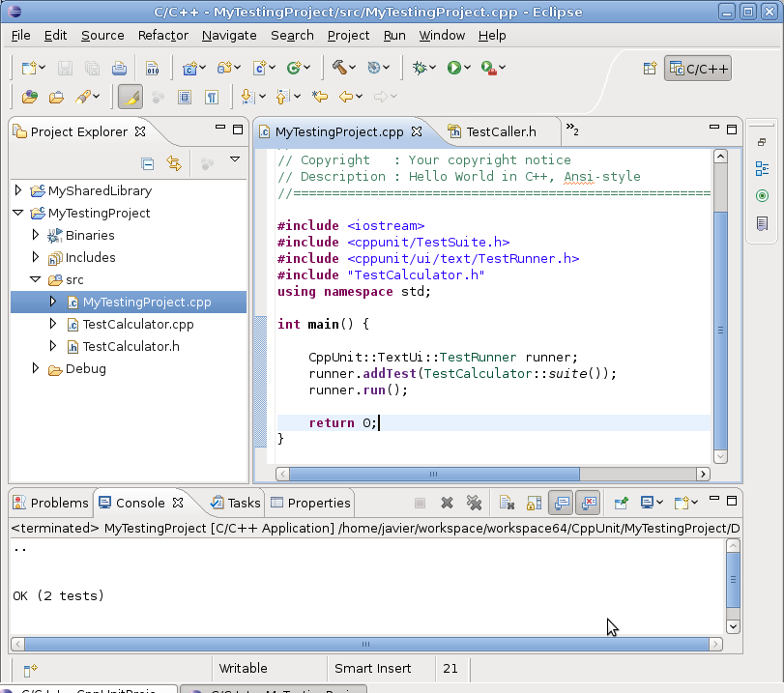The image size is (784, 693).
Task: Minimize the Project Explorer panel
Action: click(220, 128)
